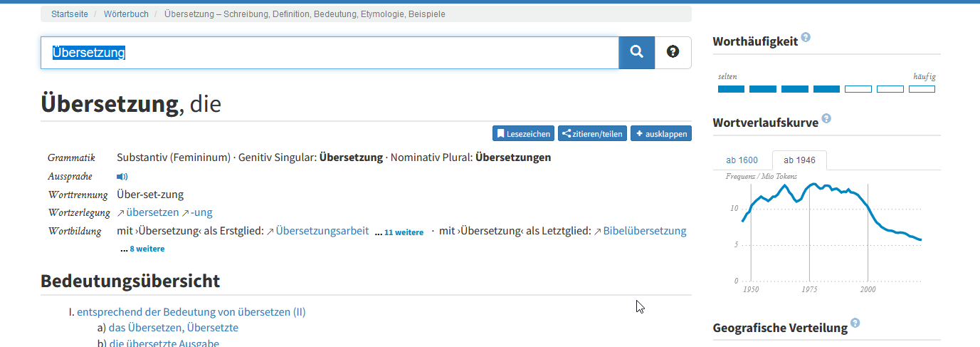The image size is (980, 347).
Task: Open Wortverlaufskurve help icon
Action: (x=826, y=118)
